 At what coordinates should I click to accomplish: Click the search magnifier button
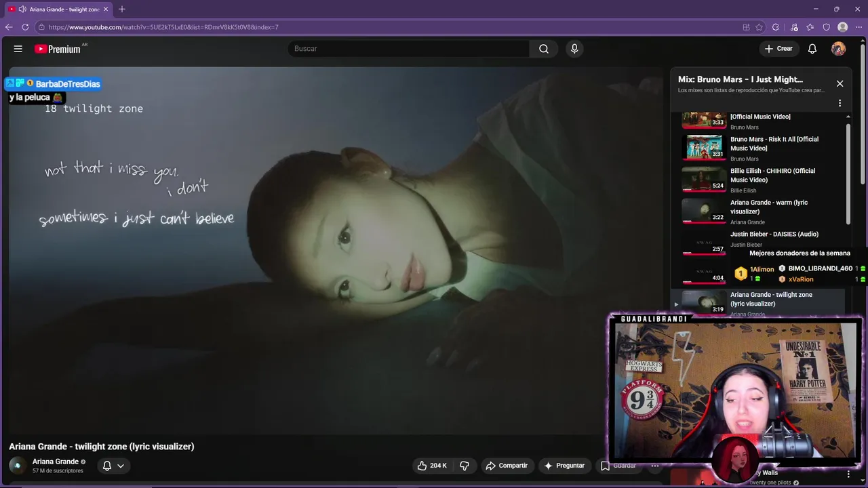(x=544, y=49)
